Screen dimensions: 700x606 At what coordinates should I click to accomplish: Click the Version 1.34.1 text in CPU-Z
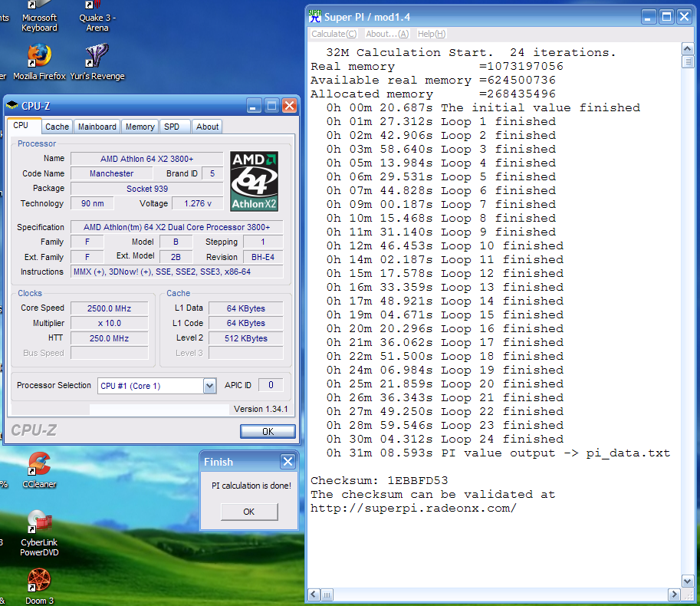261,409
